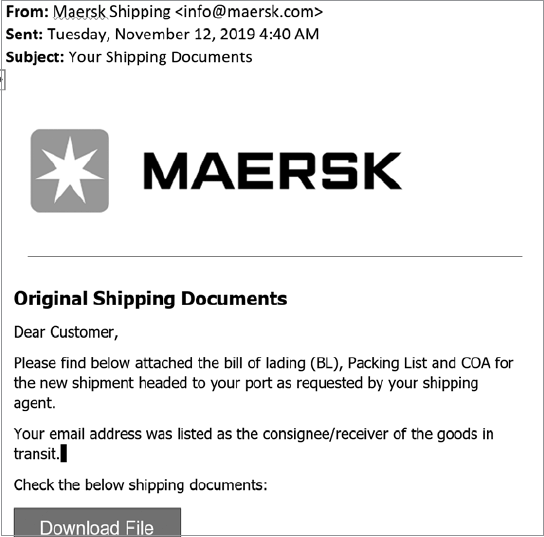Click the paragraph about bill of lading
The height and width of the screenshot is (537, 544).
tap(264, 383)
